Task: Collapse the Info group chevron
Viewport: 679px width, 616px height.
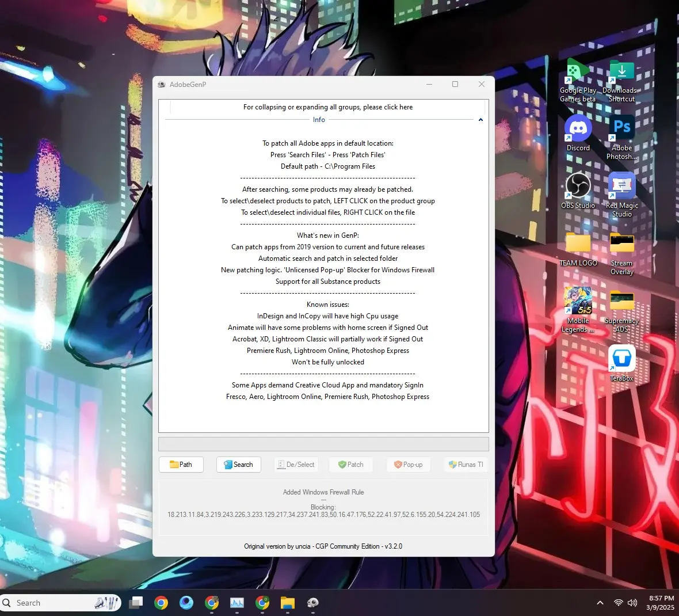Action: pyautogui.click(x=480, y=120)
